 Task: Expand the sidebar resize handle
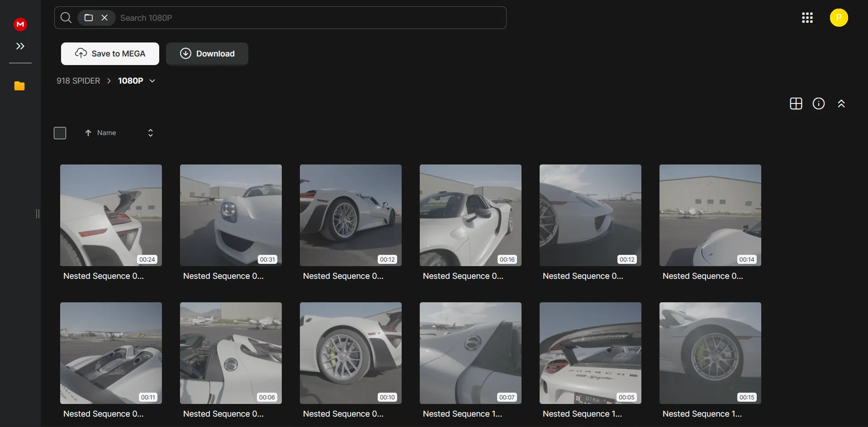pos(38,214)
